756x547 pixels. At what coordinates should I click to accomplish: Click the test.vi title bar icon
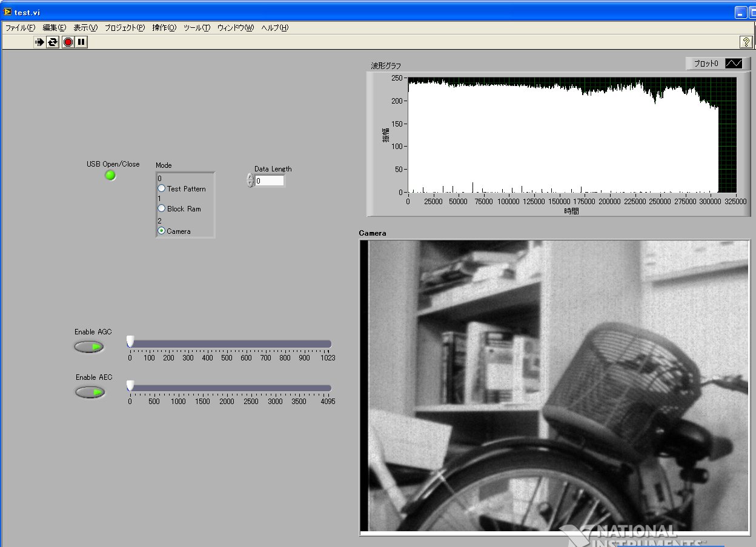point(7,12)
